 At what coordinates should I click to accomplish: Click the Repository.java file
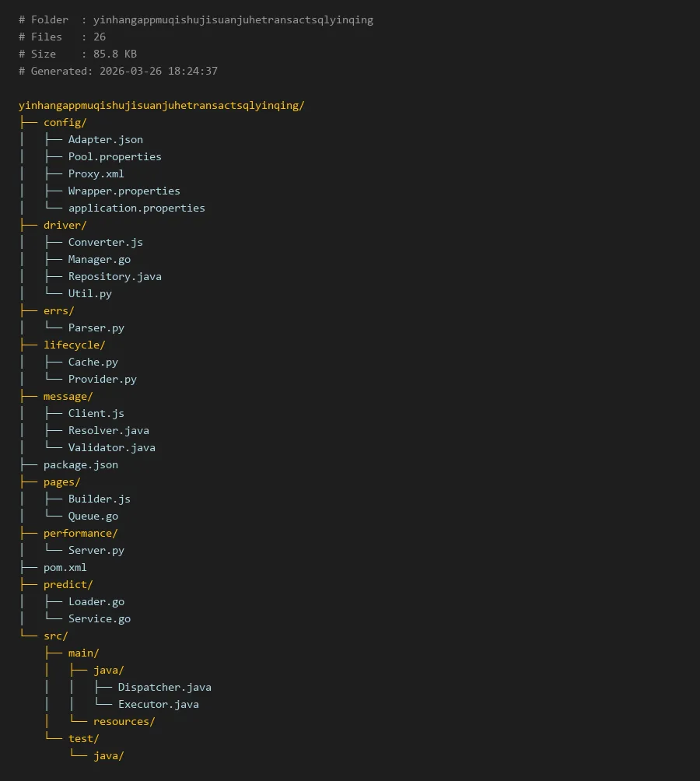(114, 276)
